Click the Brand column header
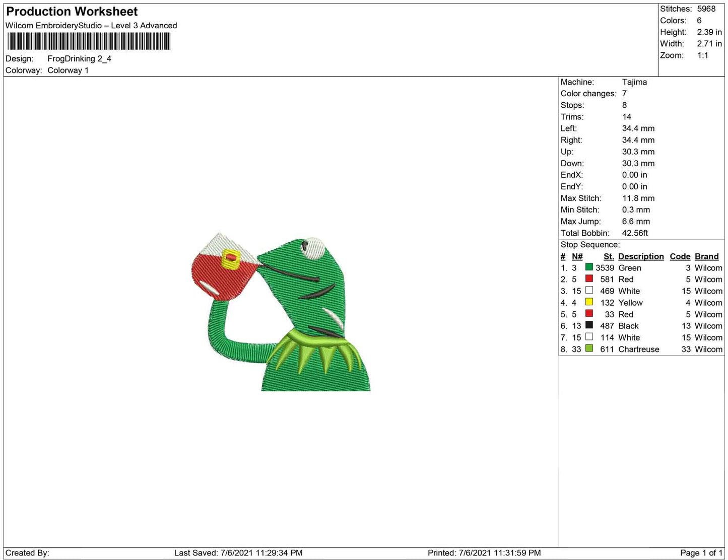 (x=706, y=256)
